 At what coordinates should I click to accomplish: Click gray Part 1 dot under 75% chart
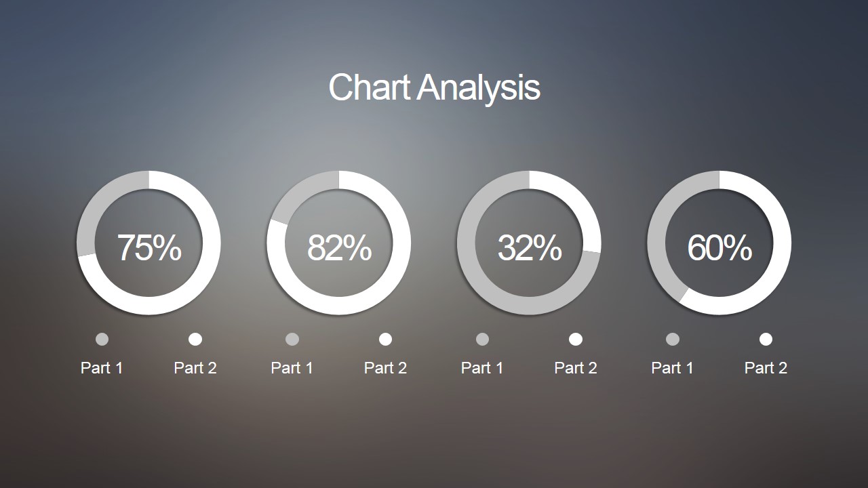click(102, 339)
